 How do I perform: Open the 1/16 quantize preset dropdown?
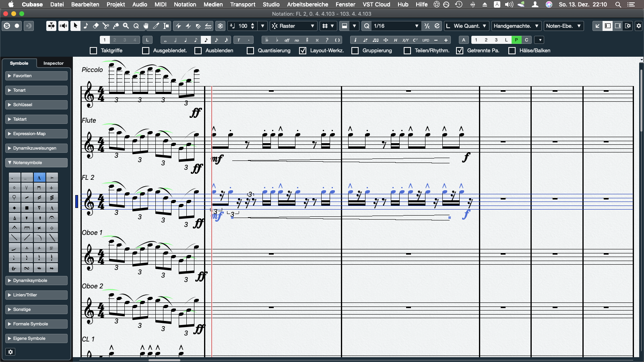point(396,26)
